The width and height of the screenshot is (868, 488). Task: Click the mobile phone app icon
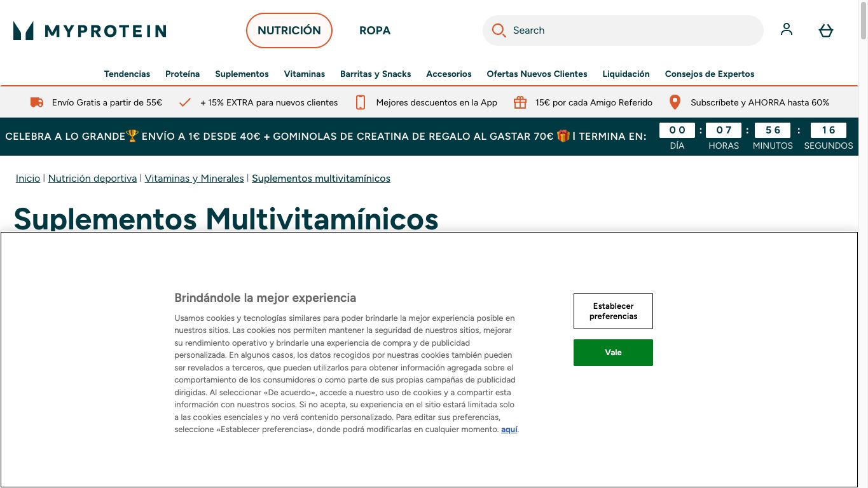tap(361, 102)
